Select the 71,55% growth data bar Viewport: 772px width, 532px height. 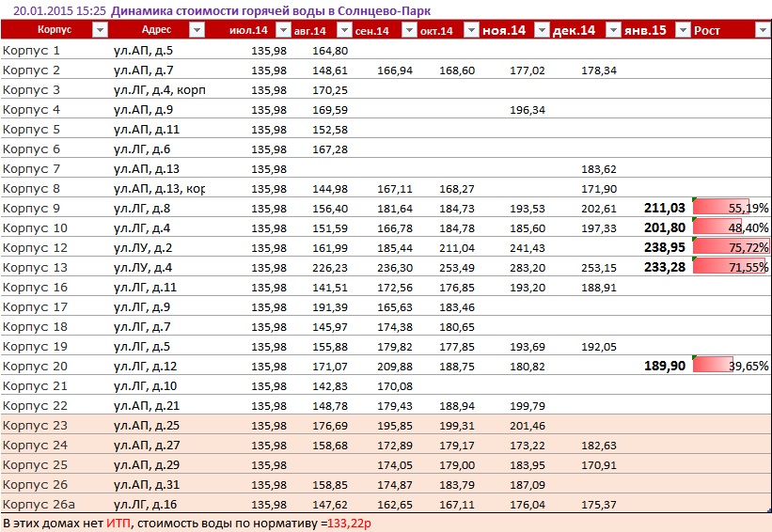[x=731, y=267]
